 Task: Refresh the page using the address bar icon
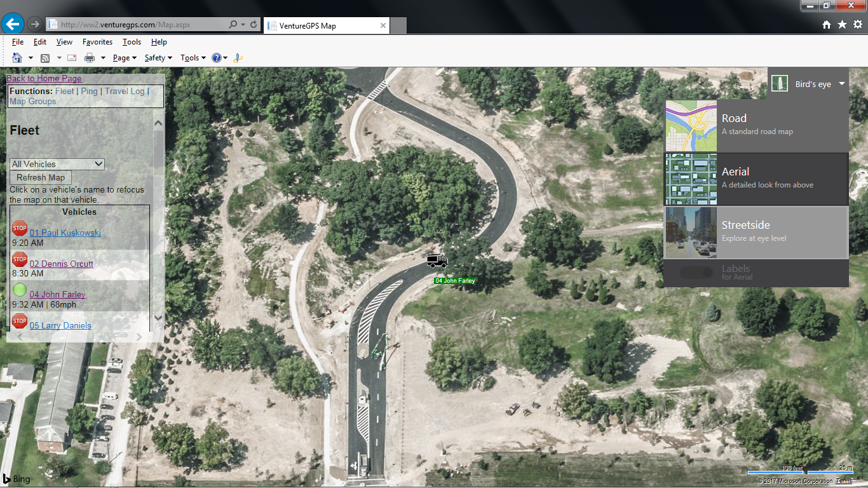coord(254,25)
